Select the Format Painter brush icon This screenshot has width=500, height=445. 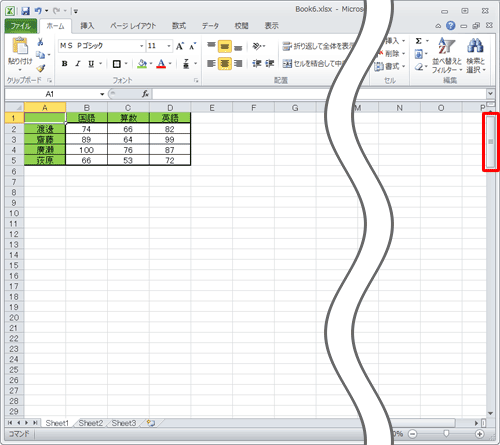point(41,68)
